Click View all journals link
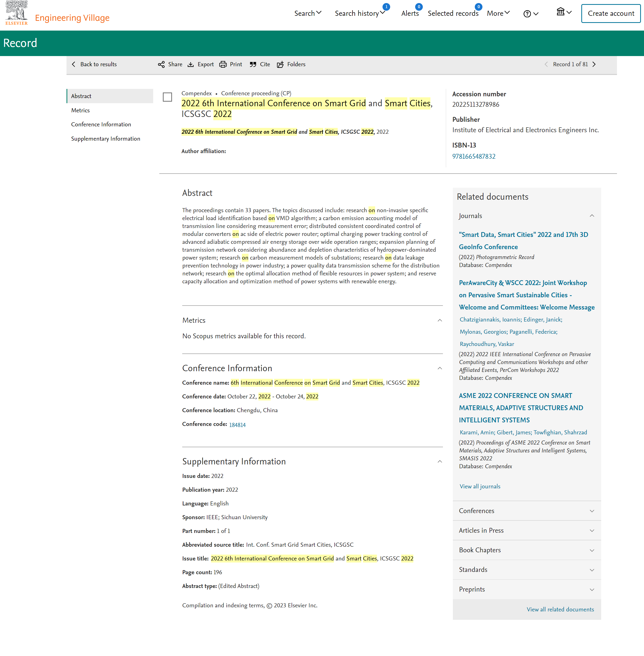 click(x=480, y=486)
